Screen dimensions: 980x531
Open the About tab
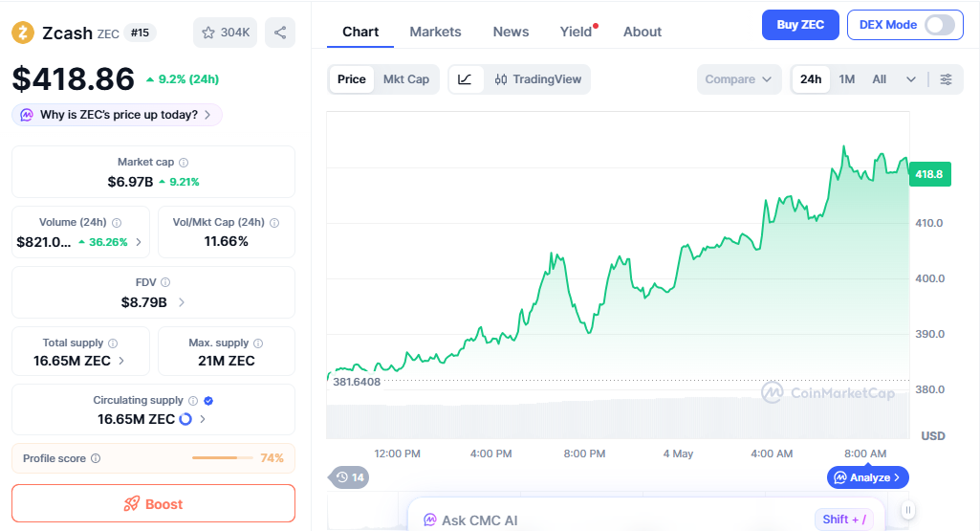642,32
